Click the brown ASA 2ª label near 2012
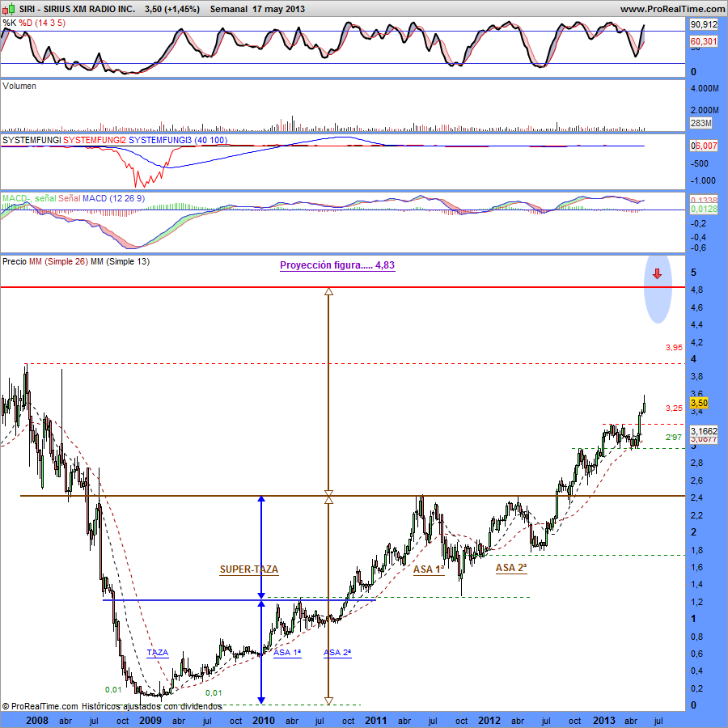The width and height of the screenshot is (728, 728). pos(511,568)
